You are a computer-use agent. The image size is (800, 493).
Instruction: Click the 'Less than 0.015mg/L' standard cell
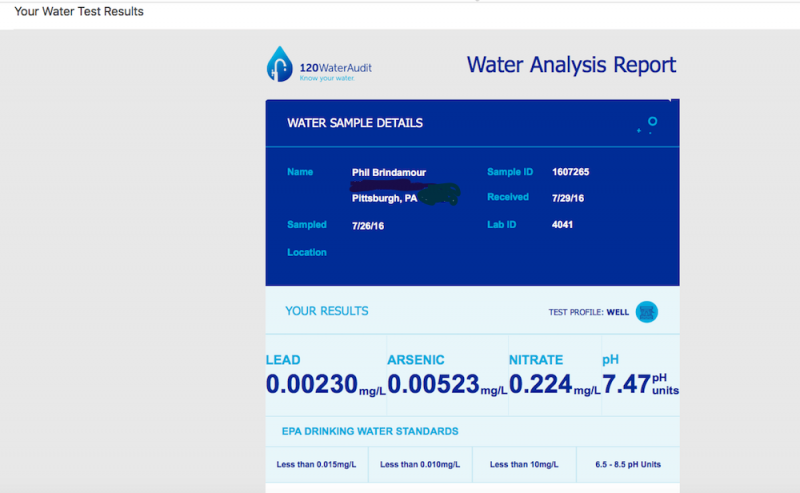coord(316,464)
